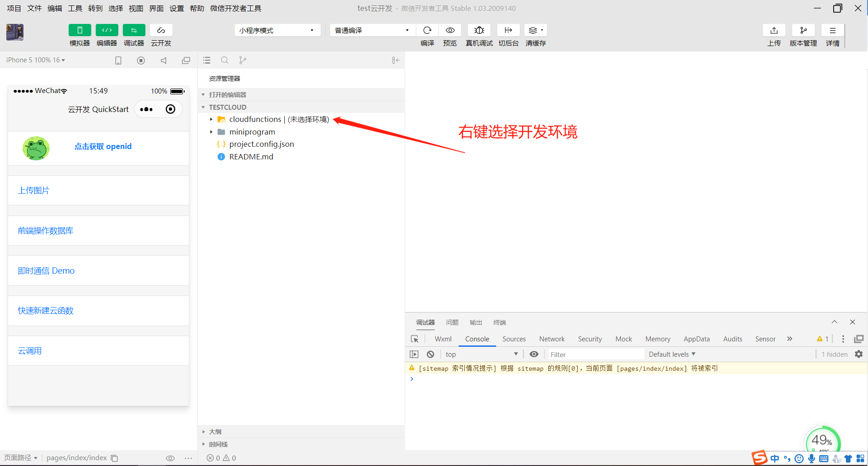Switch to the Network tab
Screen dimensions: 868x466
pos(552,339)
